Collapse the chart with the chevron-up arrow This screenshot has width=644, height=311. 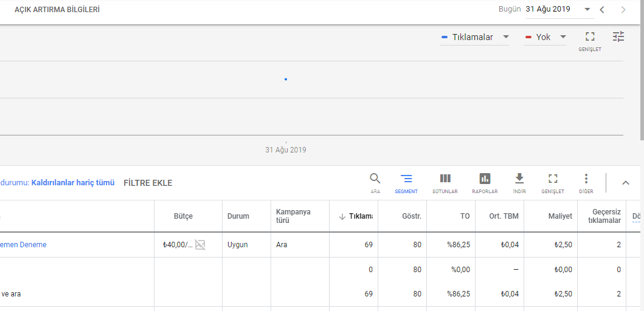[x=626, y=182]
